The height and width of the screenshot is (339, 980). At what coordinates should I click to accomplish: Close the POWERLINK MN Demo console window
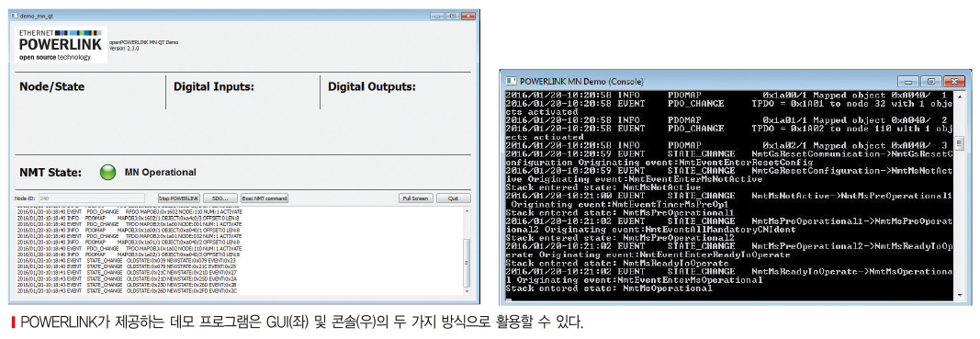[953, 82]
